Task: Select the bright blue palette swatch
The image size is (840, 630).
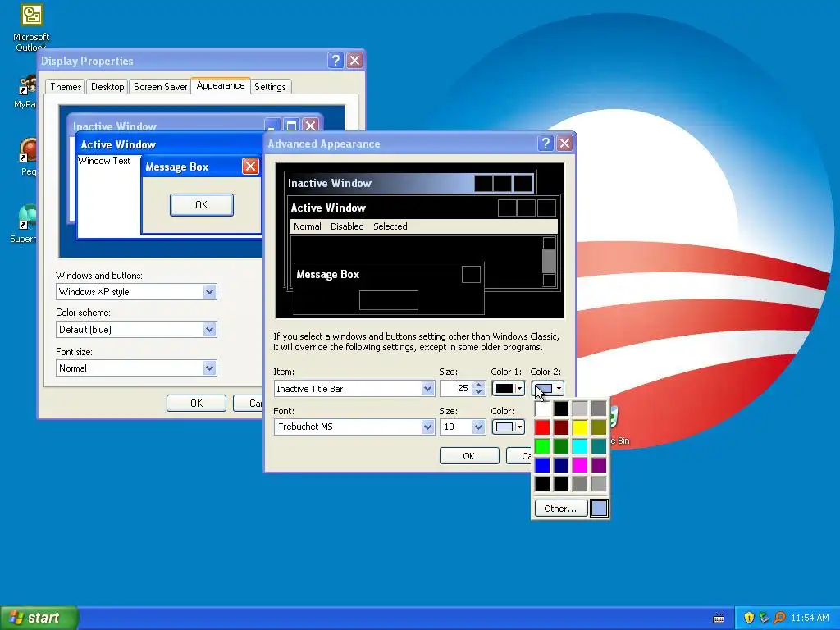Action: [x=542, y=465]
